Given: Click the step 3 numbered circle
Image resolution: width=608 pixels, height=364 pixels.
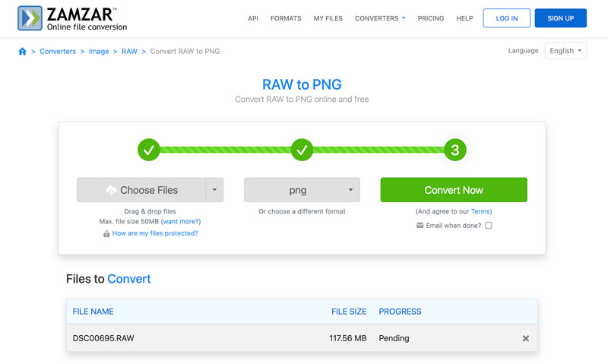Looking at the screenshot, I should point(454,150).
